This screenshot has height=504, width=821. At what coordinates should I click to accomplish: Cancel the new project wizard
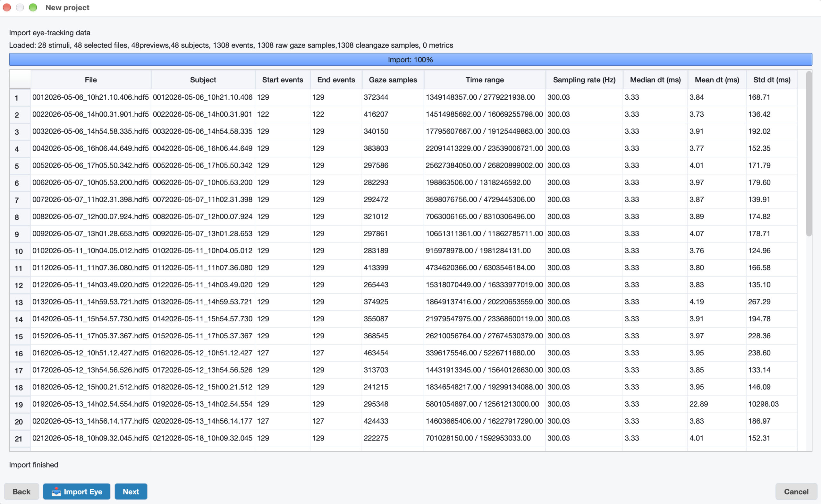(x=796, y=492)
